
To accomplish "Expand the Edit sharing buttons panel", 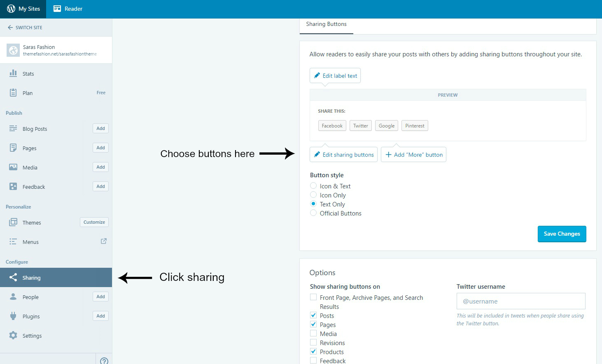I will pyautogui.click(x=343, y=155).
